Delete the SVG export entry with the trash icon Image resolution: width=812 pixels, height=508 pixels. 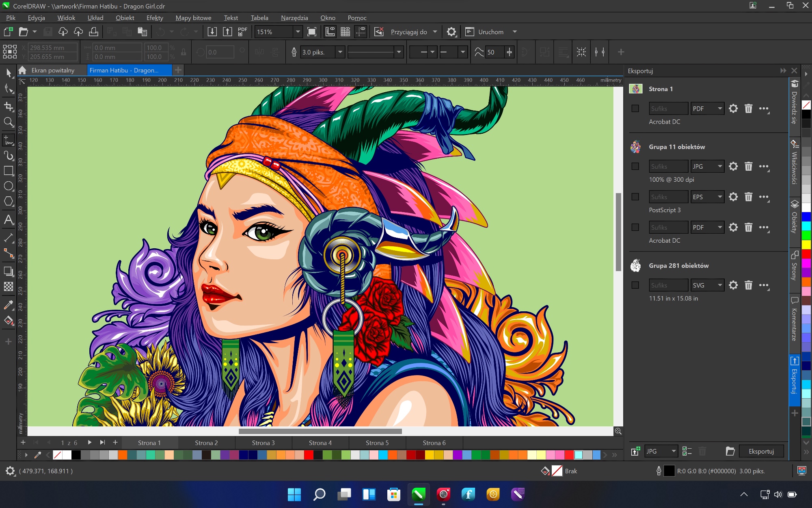748,285
